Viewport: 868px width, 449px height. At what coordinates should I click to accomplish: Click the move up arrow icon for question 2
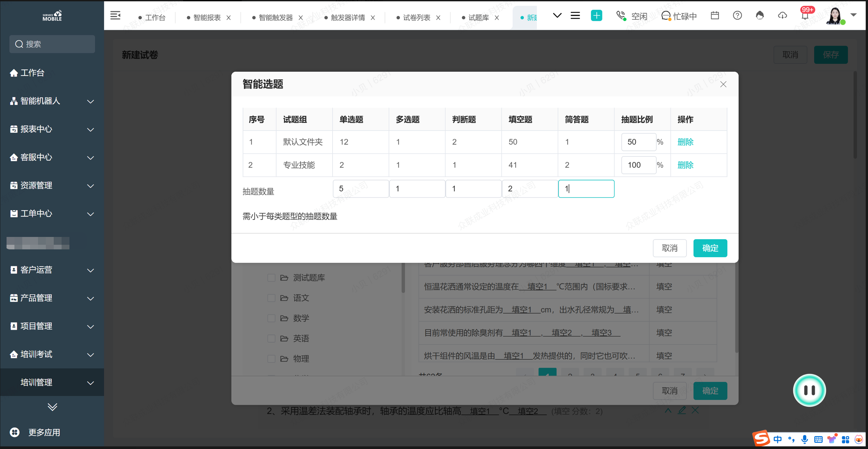click(x=668, y=410)
